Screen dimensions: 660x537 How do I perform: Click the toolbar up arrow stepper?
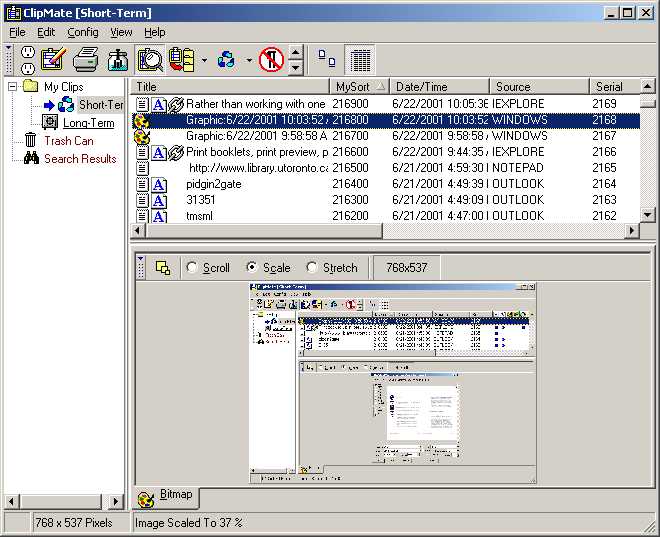point(295,52)
